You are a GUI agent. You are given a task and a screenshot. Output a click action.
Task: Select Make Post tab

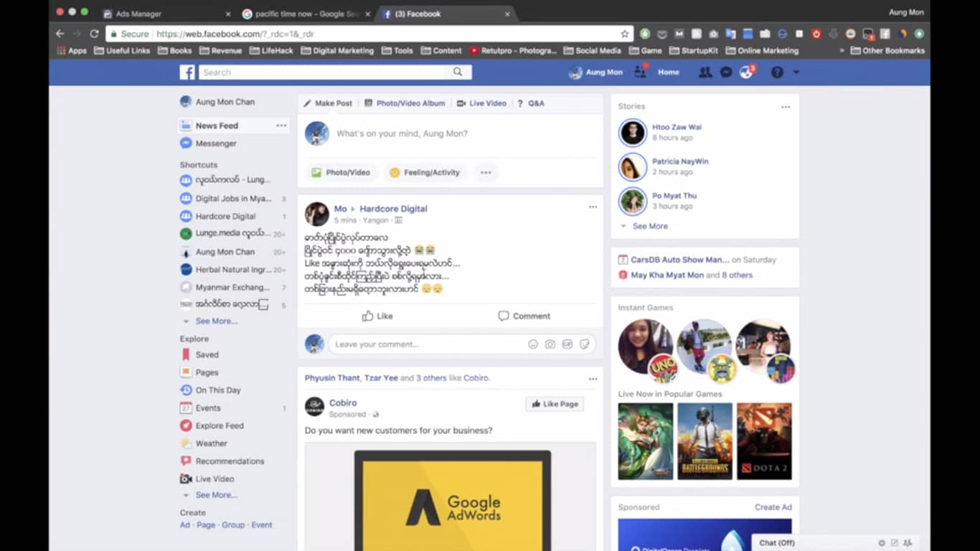tap(328, 103)
